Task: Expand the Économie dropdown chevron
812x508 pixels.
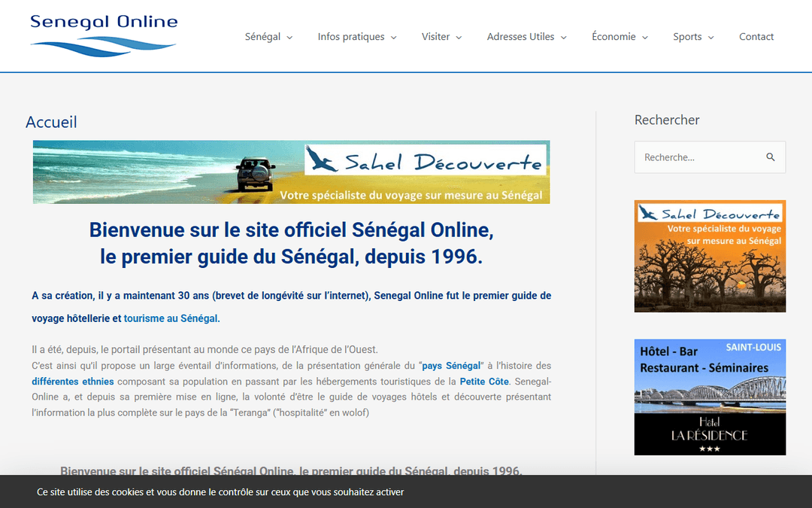Action: [645, 38]
